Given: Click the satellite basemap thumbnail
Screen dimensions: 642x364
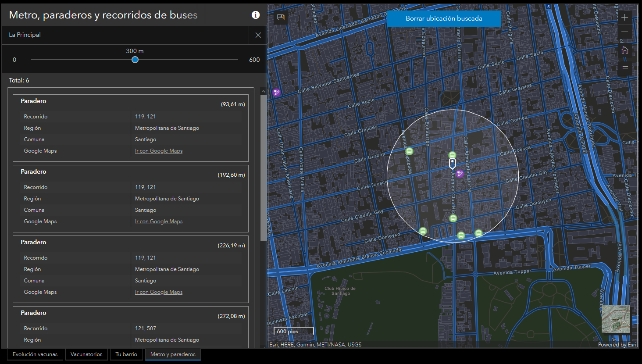Looking at the screenshot, I should (x=615, y=318).
